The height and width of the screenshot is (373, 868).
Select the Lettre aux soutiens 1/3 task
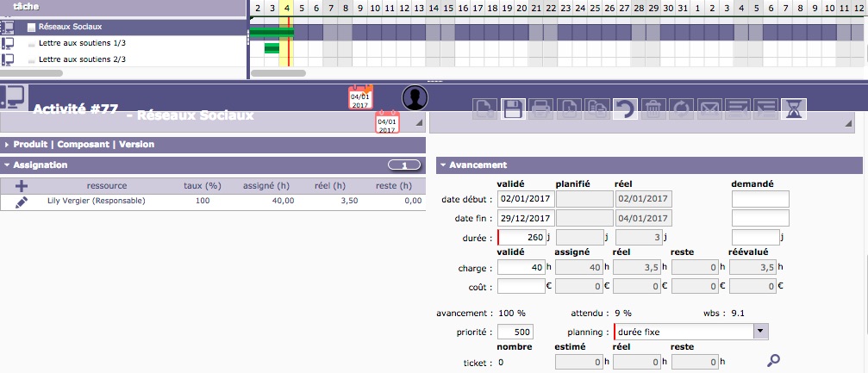tap(83, 43)
